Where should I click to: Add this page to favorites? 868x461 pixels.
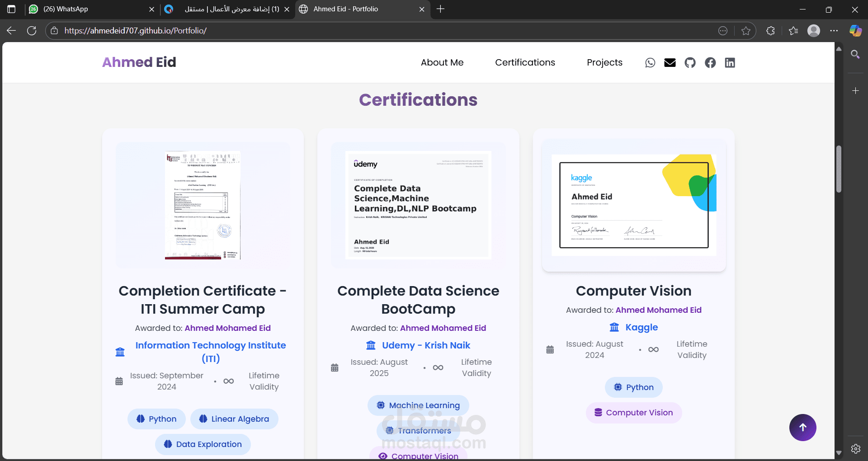tap(746, 31)
